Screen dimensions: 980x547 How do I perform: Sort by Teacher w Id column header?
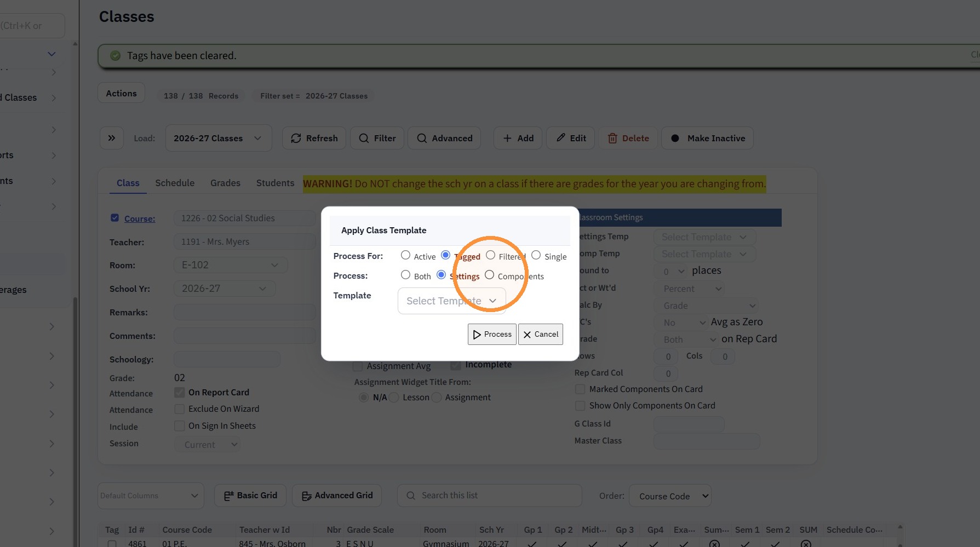click(x=264, y=529)
